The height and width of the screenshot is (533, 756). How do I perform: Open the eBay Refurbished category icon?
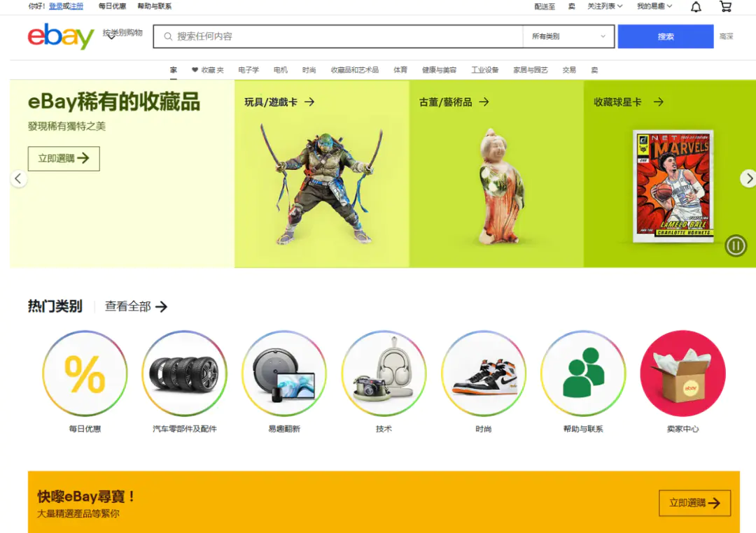(283, 374)
